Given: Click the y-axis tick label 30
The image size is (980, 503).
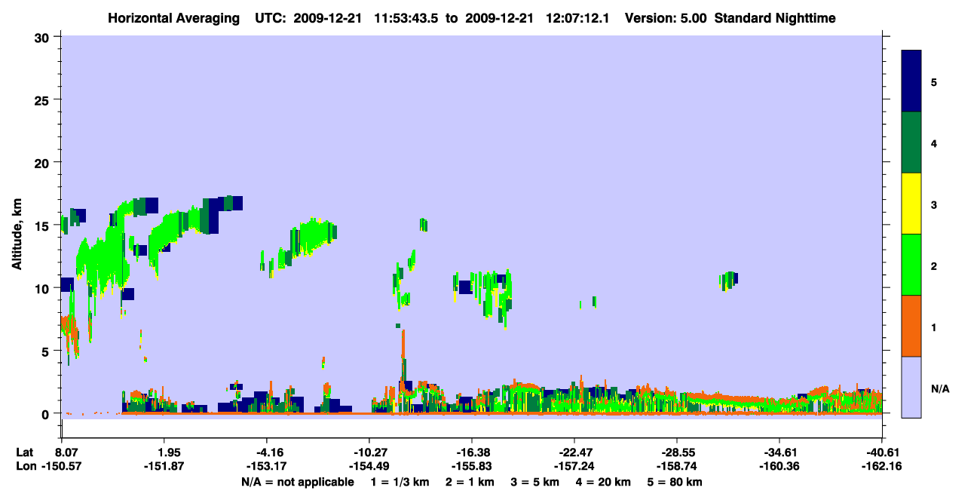Looking at the screenshot, I should tap(44, 37).
